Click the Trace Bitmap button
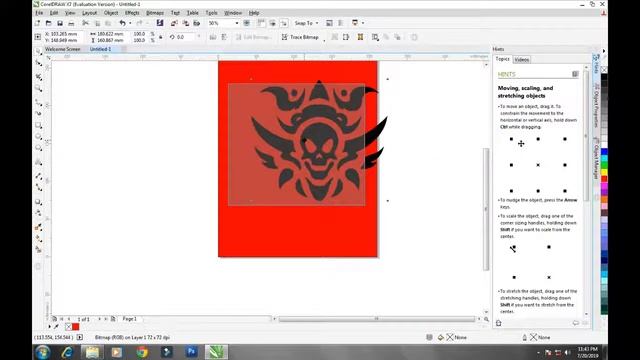The width and height of the screenshot is (640, 360). pyautogui.click(x=300, y=37)
